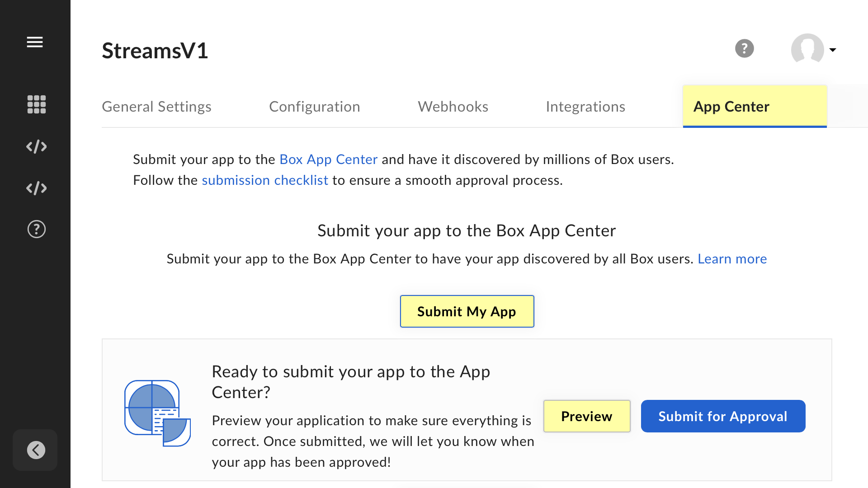868x488 pixels.
Task: Open the submission checklist link
Action: tap(265, 180)
